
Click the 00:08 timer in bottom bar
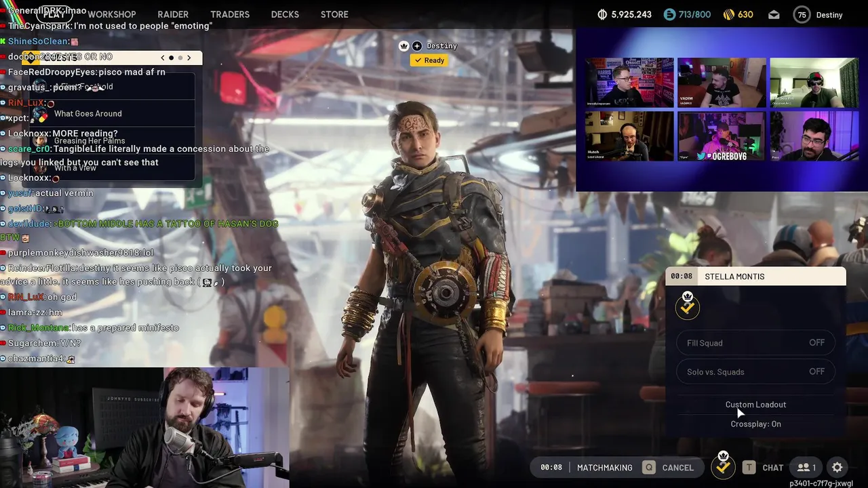(551, 467)
